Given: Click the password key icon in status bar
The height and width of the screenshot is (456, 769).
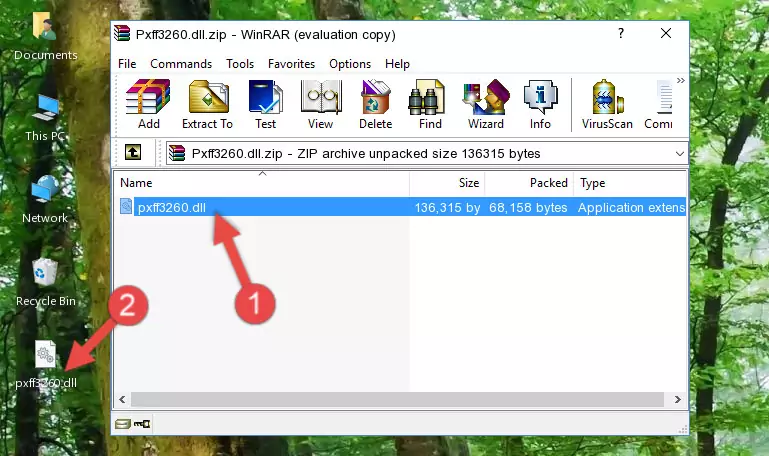Looking at the screenshot, I should (142, 424).
